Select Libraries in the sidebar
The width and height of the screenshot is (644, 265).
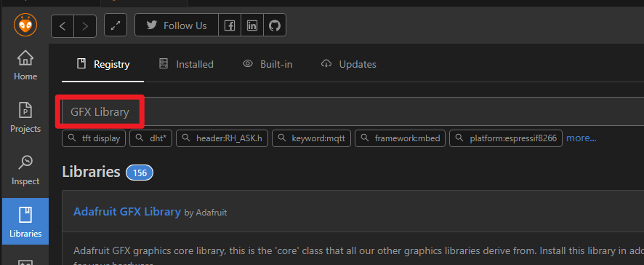(x=25, y=221)
